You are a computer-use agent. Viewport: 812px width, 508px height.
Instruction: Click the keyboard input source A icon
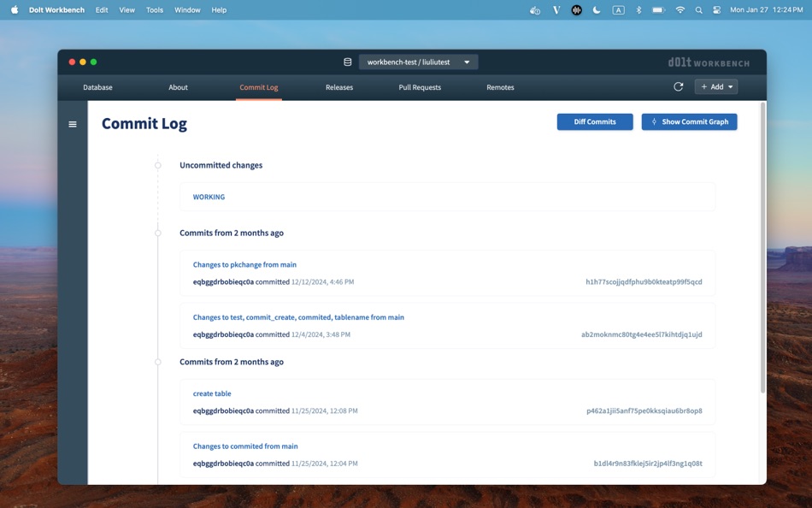(x=618, y=10)
